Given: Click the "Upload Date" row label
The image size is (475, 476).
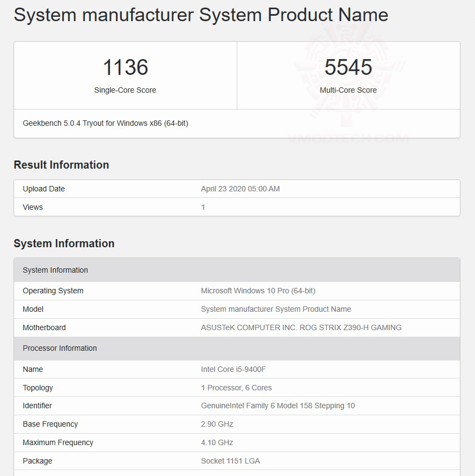Looking at the screenshot, I should pyautogui.click(x=44, y=189).
